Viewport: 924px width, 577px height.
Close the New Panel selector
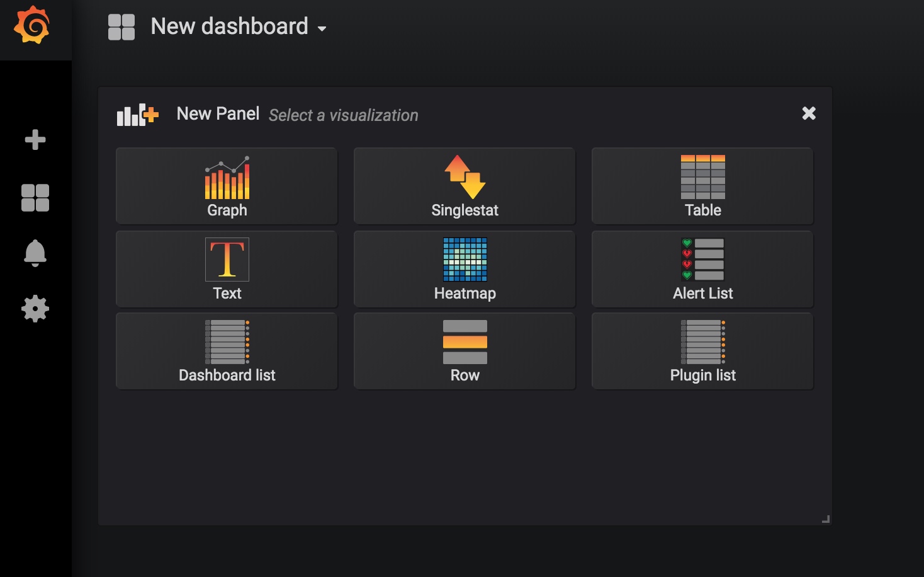tap(809, 113)
